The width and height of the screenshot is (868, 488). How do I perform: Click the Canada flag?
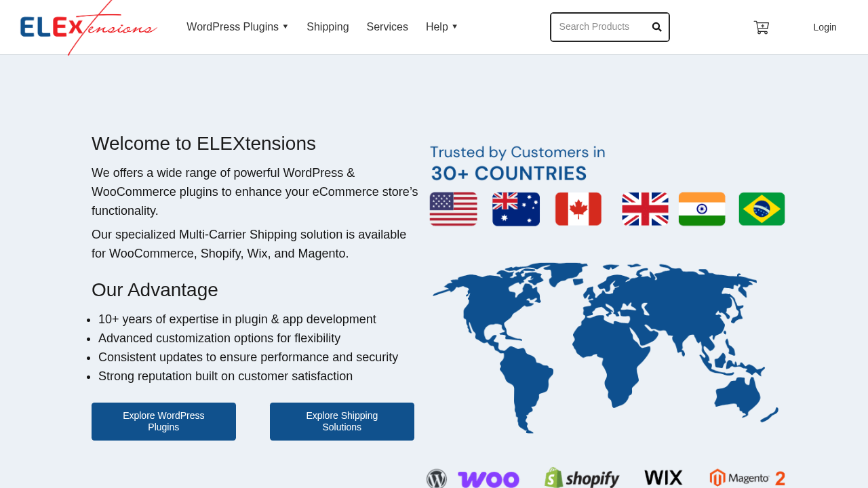tap(578, 209)
